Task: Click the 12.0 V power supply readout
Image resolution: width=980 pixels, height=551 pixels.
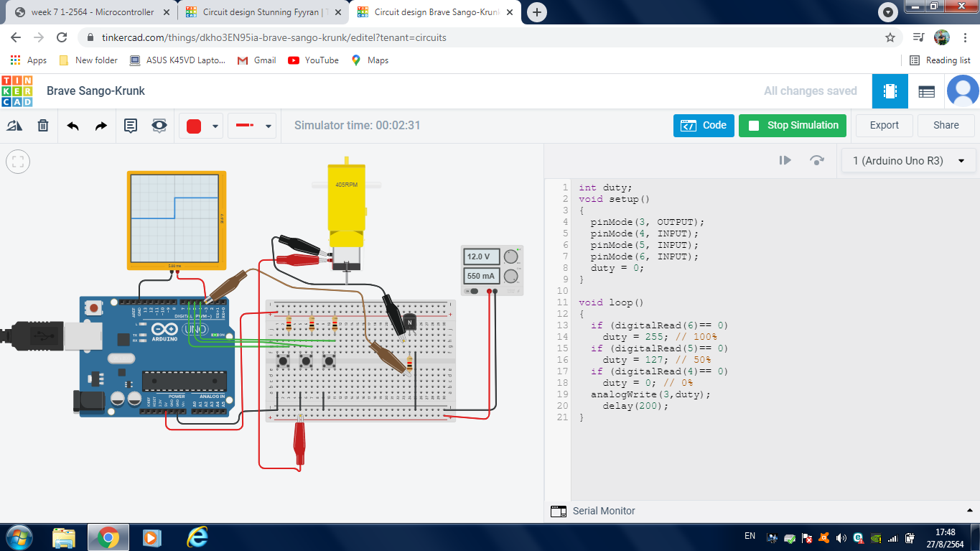Action: point(482,256)
